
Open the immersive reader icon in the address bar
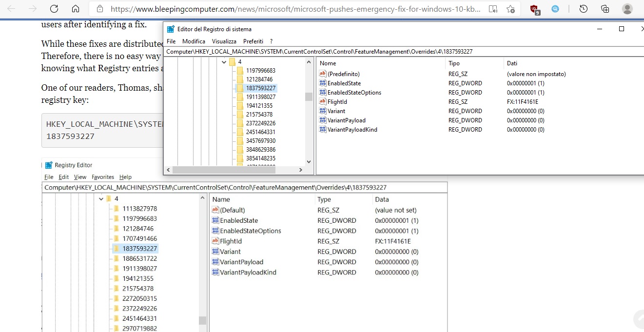pos(493,9)
